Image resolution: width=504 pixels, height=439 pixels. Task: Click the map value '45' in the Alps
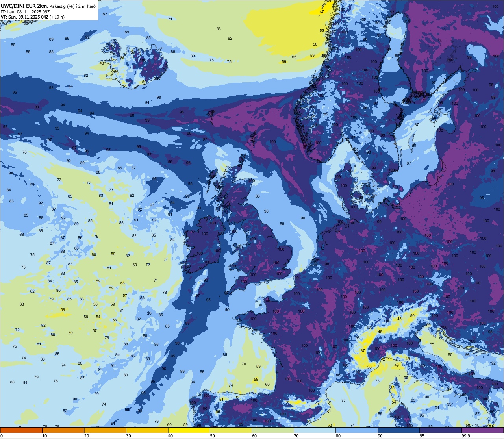click(399, 319)
